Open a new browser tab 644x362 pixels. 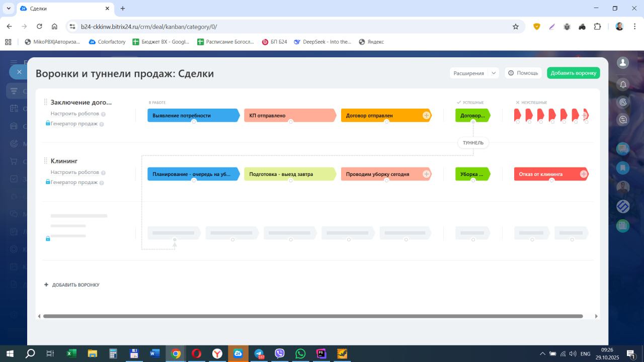pos(123,9)
